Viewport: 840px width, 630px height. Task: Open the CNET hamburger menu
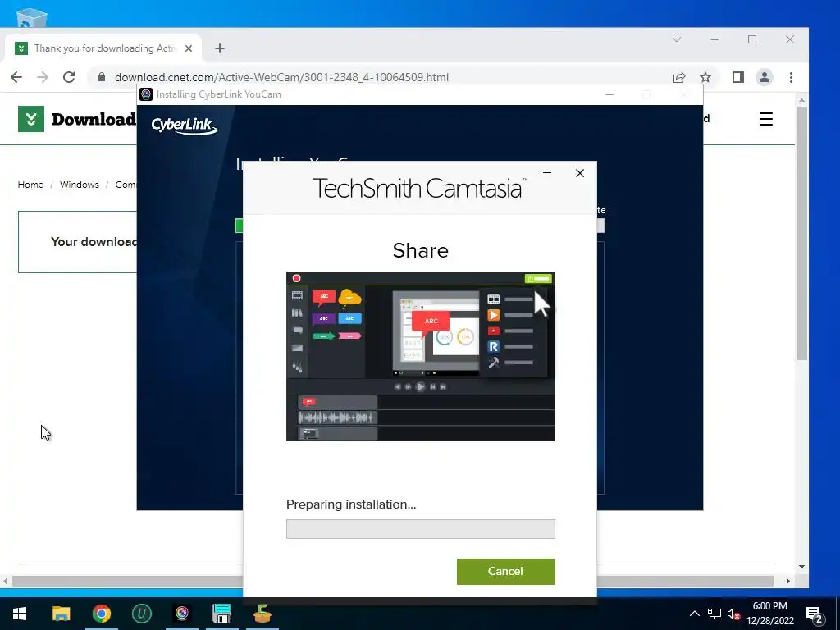pos(766,119)
